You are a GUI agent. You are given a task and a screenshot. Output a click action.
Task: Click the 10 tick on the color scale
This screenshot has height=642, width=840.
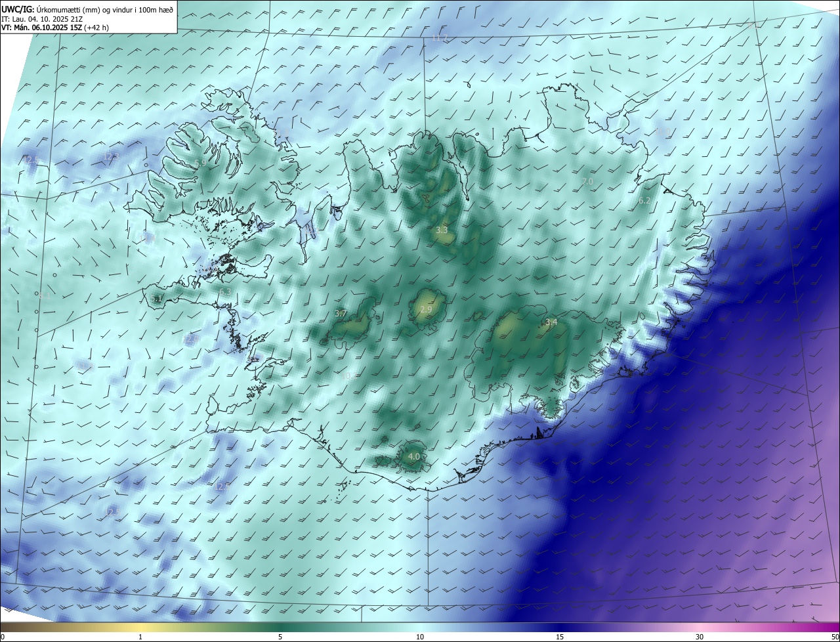420,637
